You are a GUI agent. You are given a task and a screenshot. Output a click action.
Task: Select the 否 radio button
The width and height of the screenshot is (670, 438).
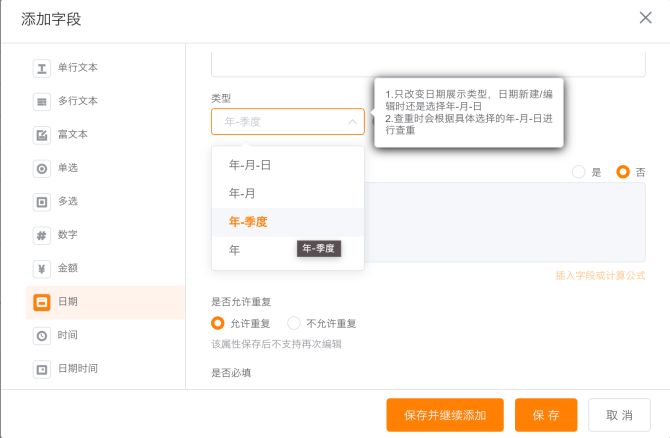tap(623, 172)
